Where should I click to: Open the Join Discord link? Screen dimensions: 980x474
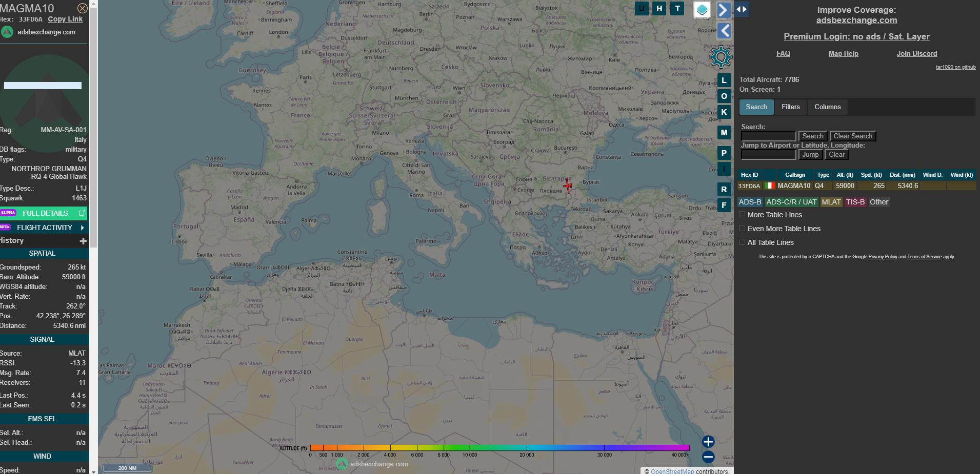pos(916,53)
